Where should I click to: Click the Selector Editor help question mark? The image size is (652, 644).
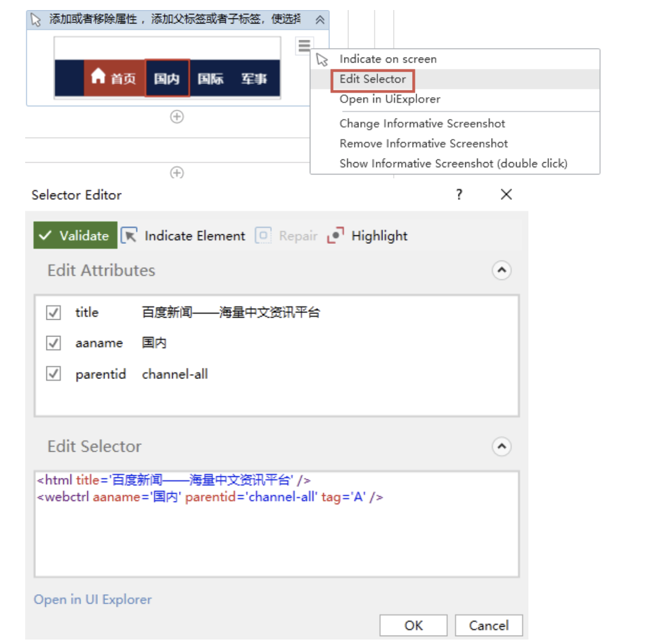point(459,195)
